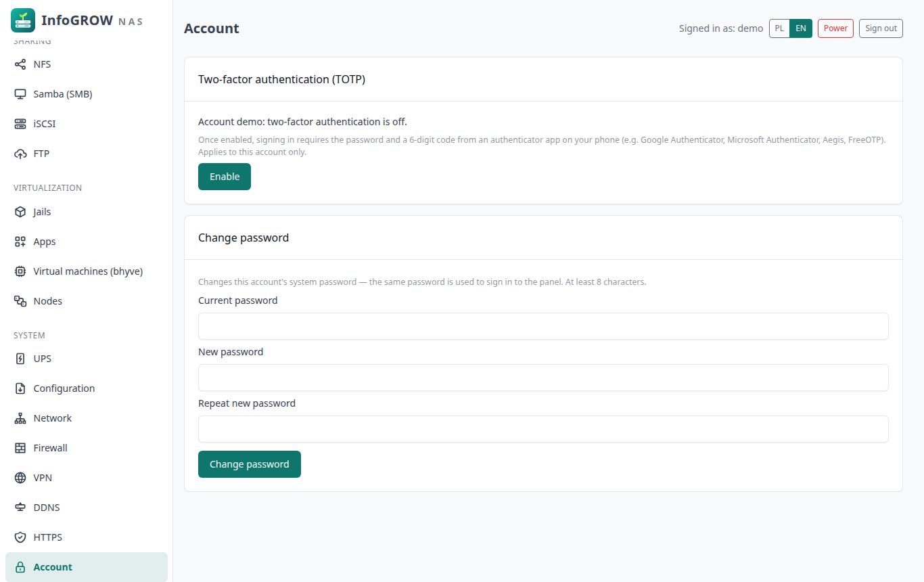Click the DDNS icon
The width and height of the screenshot is (924, 582).
click(20, 508)
